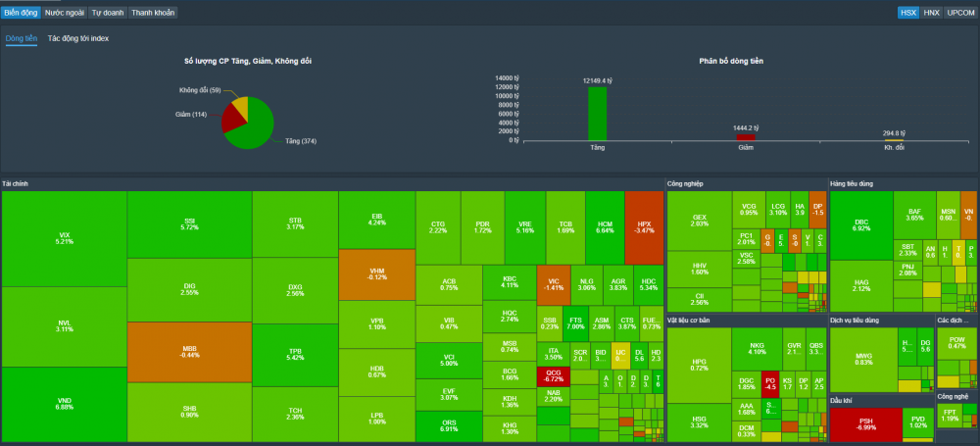Select the VND 6.88% tile
The image size is (980, 446).
pyautogui.click(x=65, y=404)
